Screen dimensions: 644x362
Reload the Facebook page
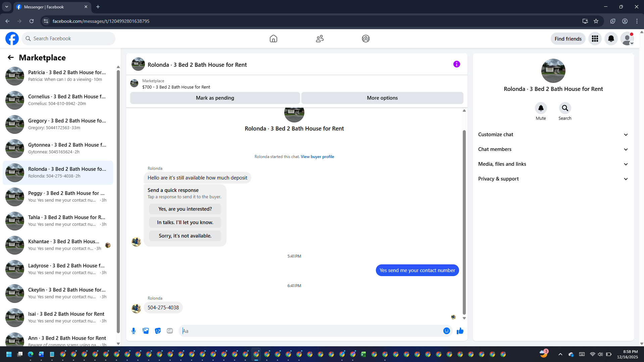click(x=32, y=21)
